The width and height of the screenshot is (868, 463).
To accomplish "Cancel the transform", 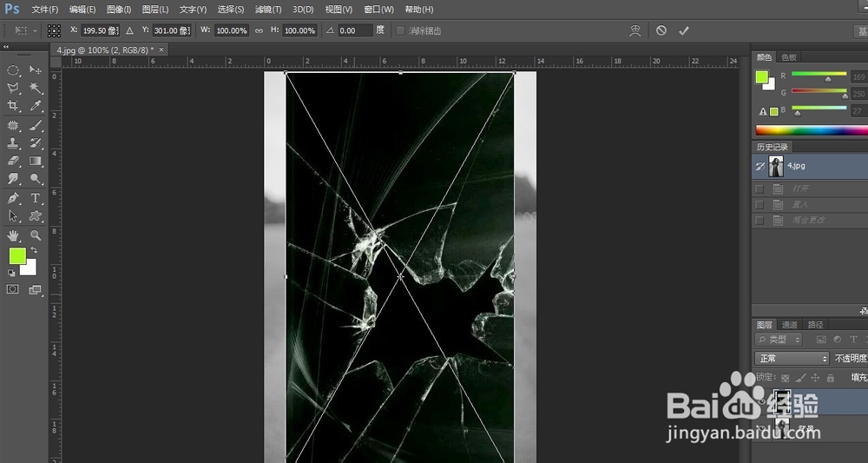I will click(x=661, y=30).
